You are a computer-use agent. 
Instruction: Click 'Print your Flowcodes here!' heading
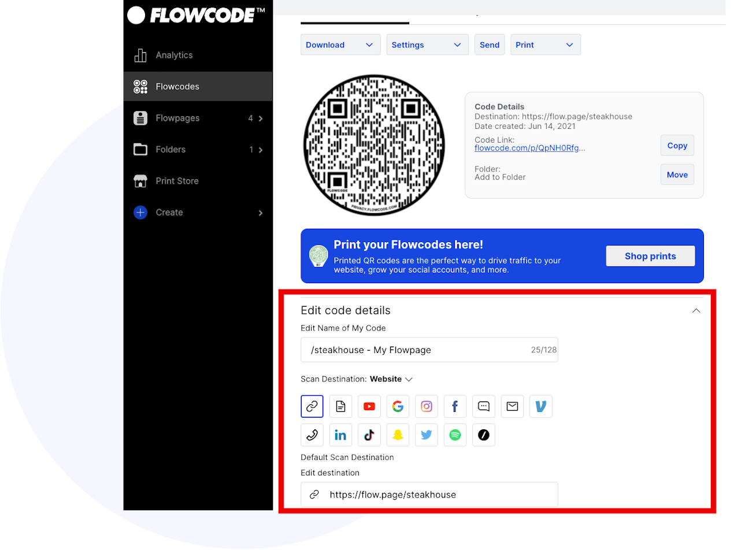[408, 244]
